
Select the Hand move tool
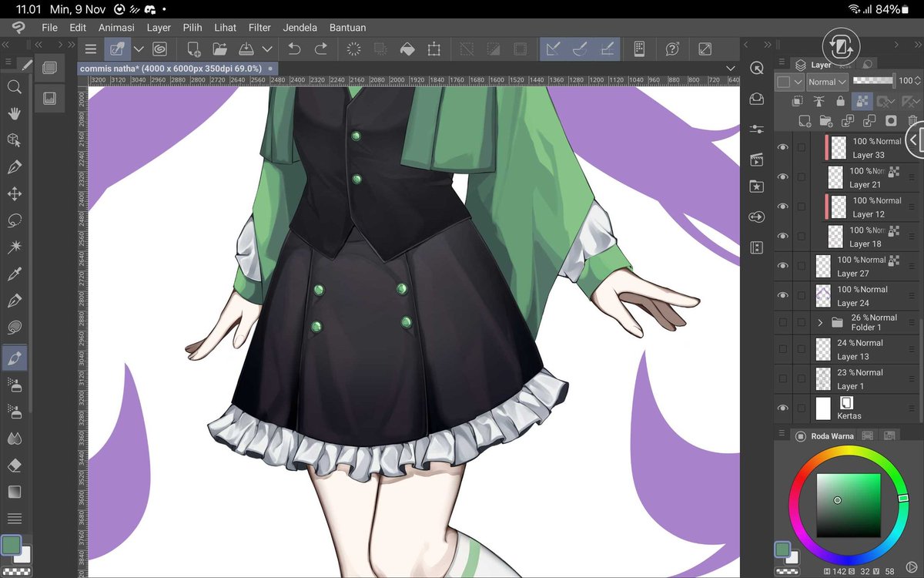[14, 114]
